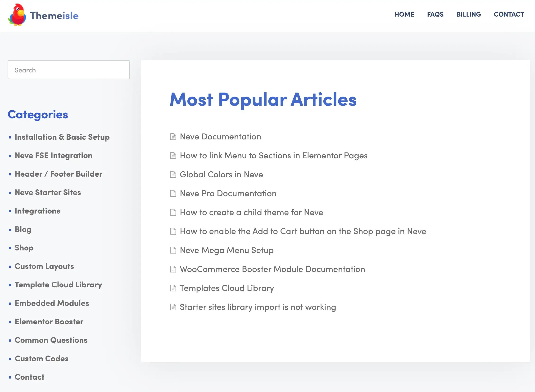
Task: Open Templates Cloud Library article
Action: pyautogui.click(x=227, y=288)
